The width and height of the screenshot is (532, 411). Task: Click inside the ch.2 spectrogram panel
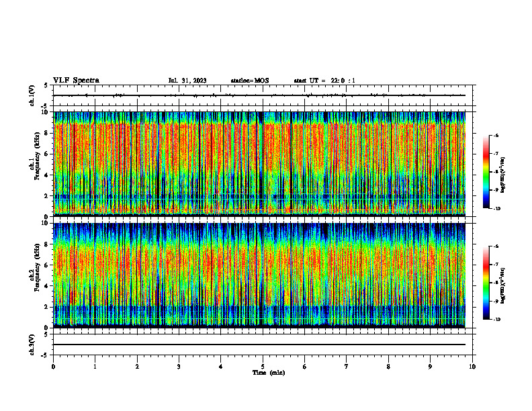tap(259, 275)
